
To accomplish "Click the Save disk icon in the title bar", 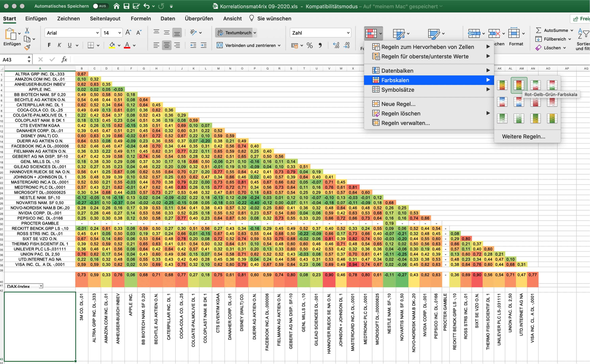I will tap(126, 6).
